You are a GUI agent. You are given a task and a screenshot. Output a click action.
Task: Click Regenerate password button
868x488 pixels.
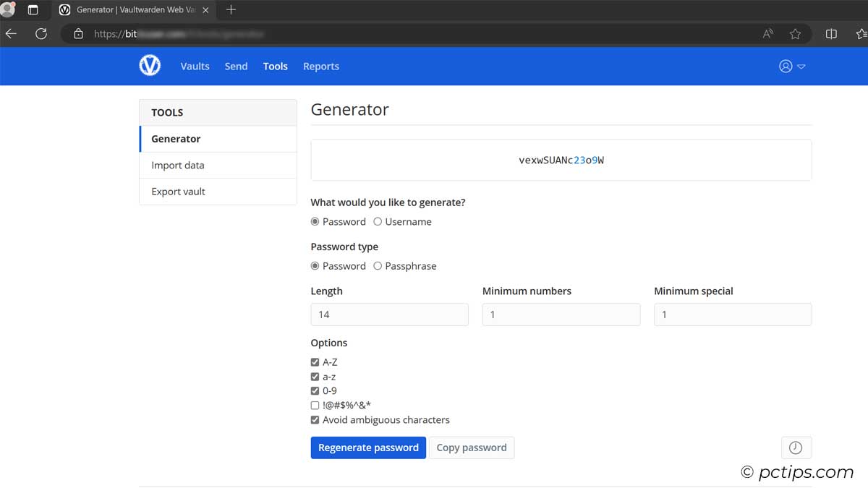tap(368, 448)
